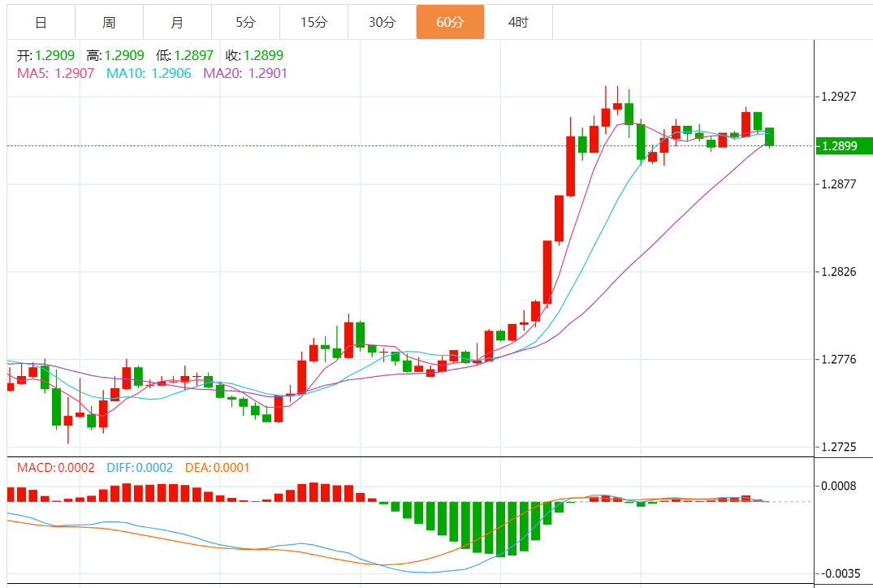Click the DEA:0.0001 indicator label
873x588 pixels.
point(217,468)
